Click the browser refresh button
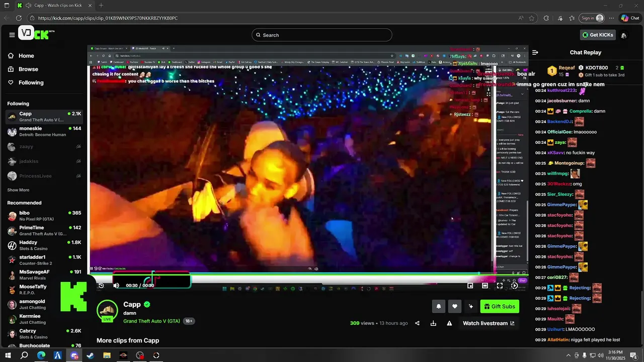This screenshot has width=644, height=362. pyautogui.click(x=19, y=18)
